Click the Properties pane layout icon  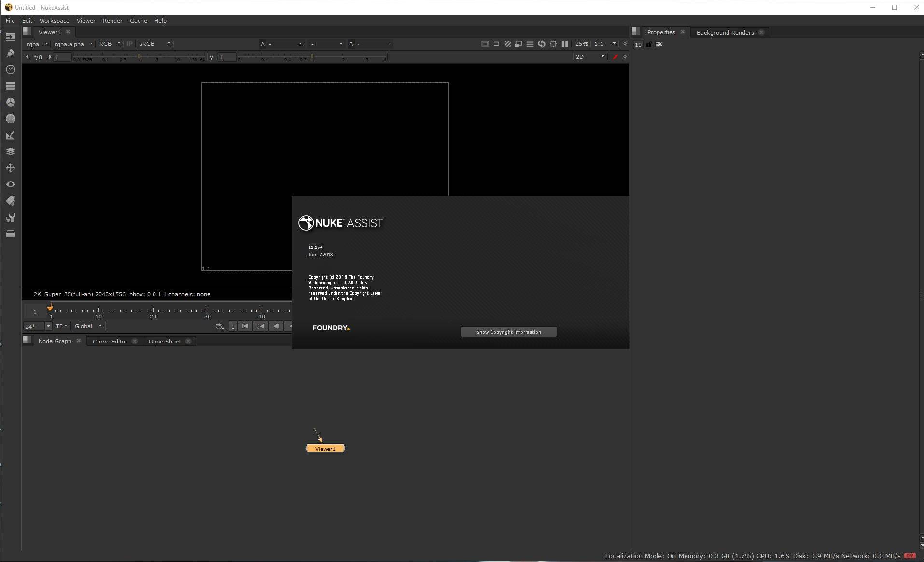[635, 31]
